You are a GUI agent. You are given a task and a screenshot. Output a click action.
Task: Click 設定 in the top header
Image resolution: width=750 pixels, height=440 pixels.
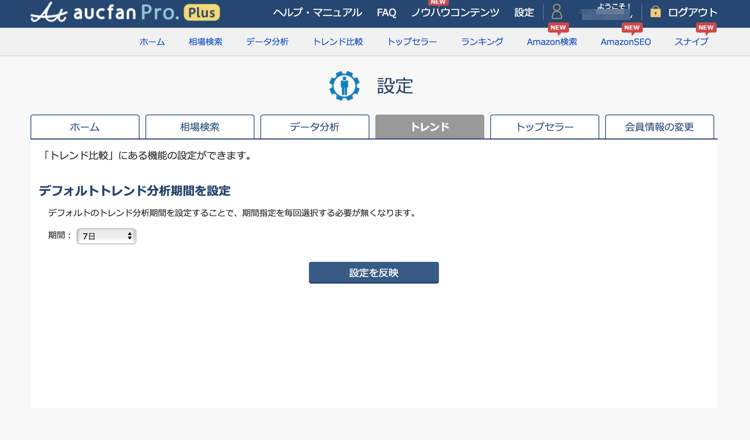point(524,13)
